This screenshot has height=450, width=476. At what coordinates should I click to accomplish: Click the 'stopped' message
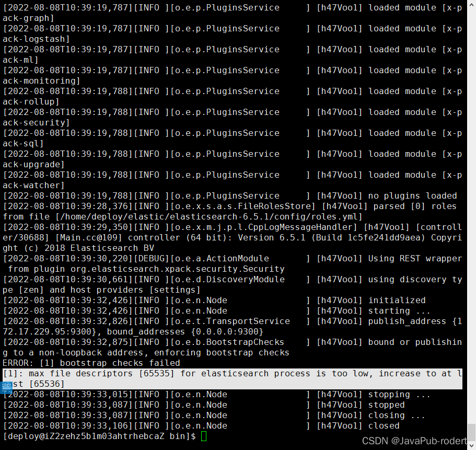387,405
